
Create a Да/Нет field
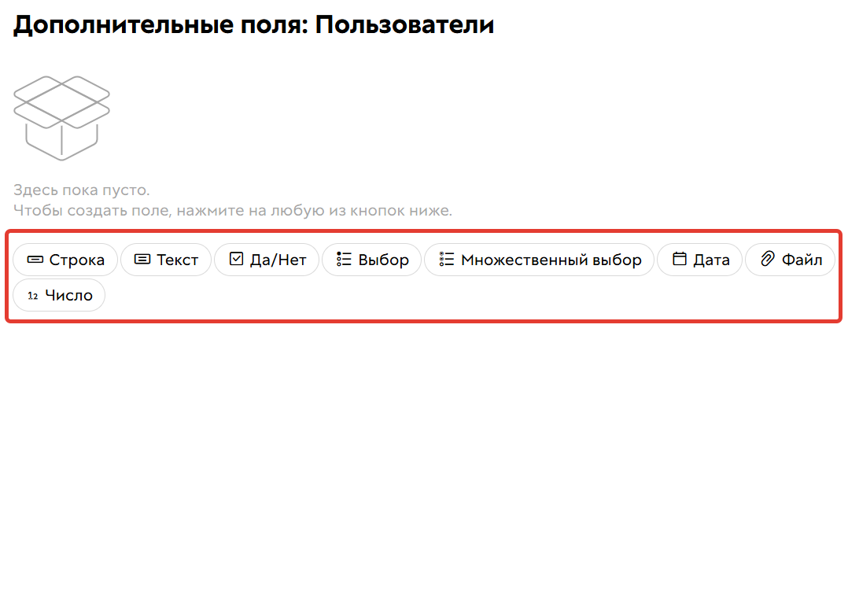point(266,260)
